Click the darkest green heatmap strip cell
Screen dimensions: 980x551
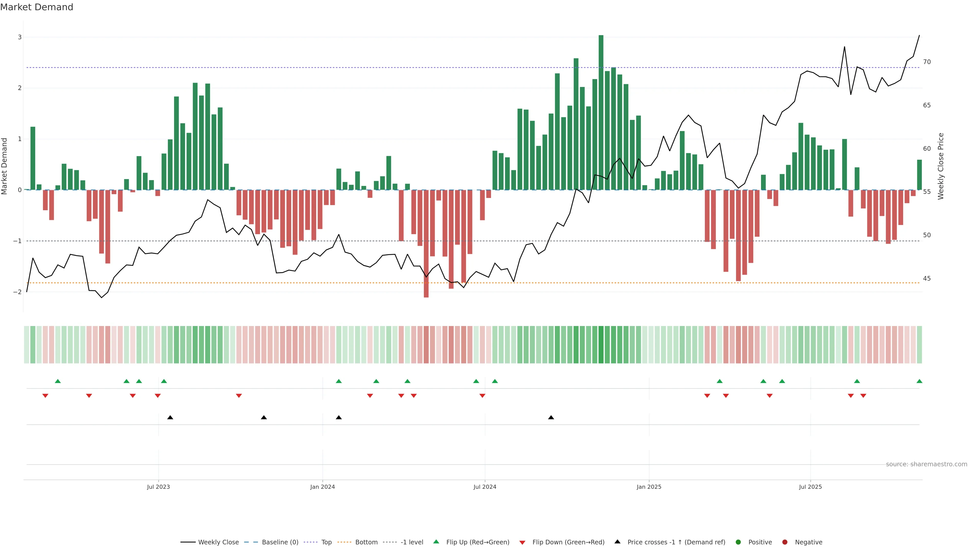pos(601,345)
